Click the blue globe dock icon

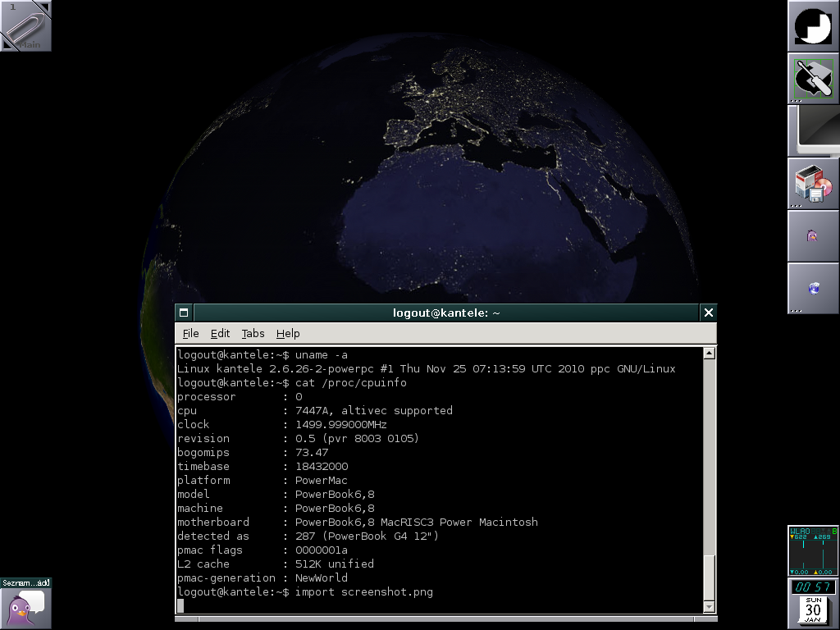[813, 288]
